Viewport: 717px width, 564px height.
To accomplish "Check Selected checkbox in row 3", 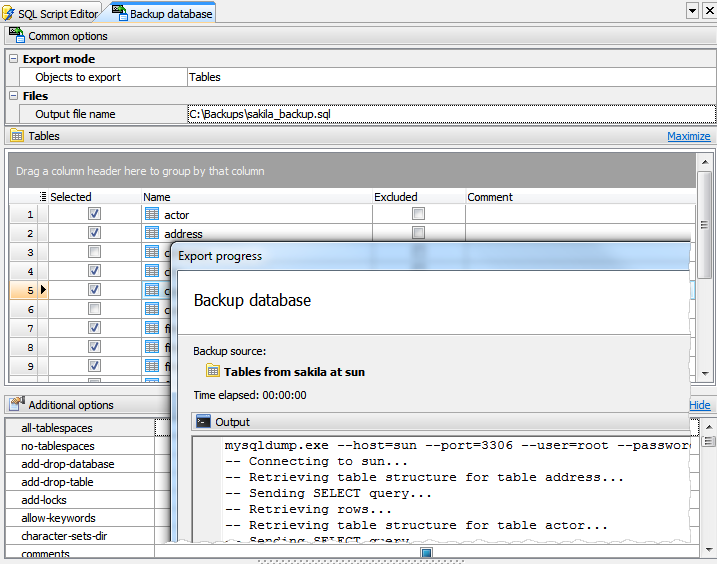I will click(x=94, y=252).
